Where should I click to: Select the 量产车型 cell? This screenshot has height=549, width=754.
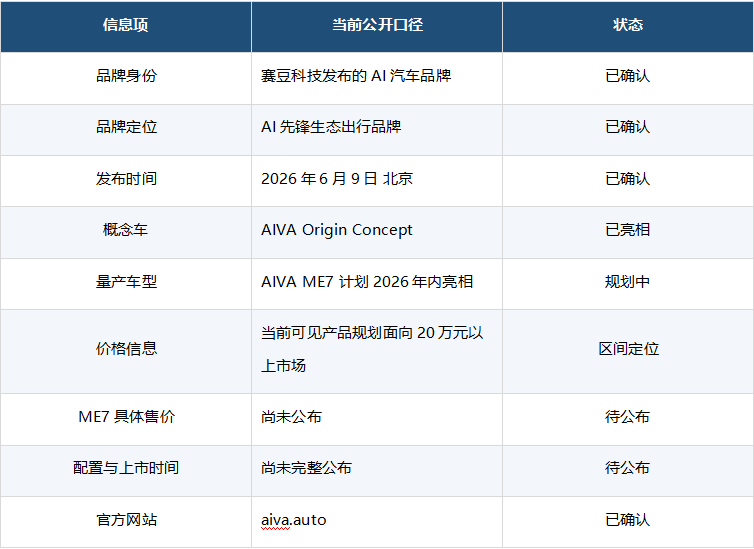click(x=126, y=284)
